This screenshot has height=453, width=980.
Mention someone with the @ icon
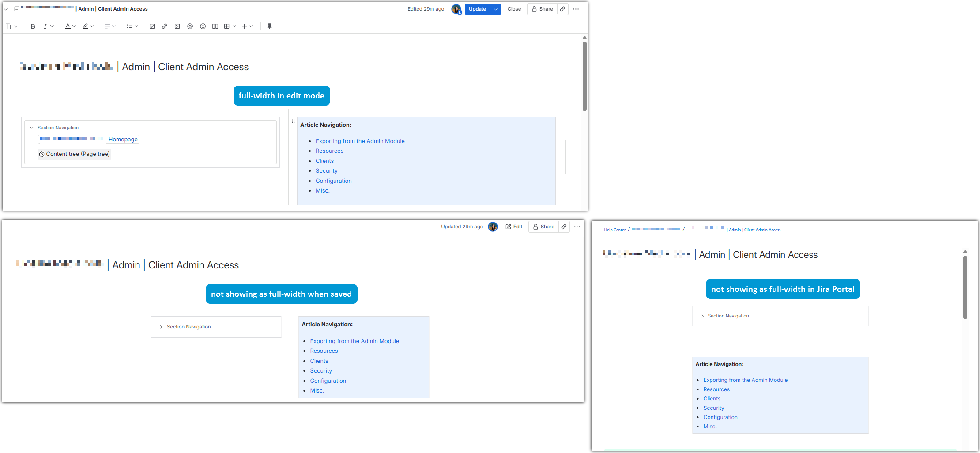tap(190, 26)
